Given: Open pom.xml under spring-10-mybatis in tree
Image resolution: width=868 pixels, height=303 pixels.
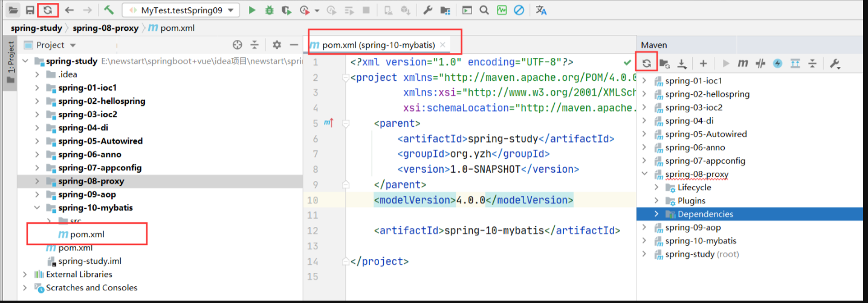Looking at the screenshot, I should pyautogui.click(x=87, y=234).
